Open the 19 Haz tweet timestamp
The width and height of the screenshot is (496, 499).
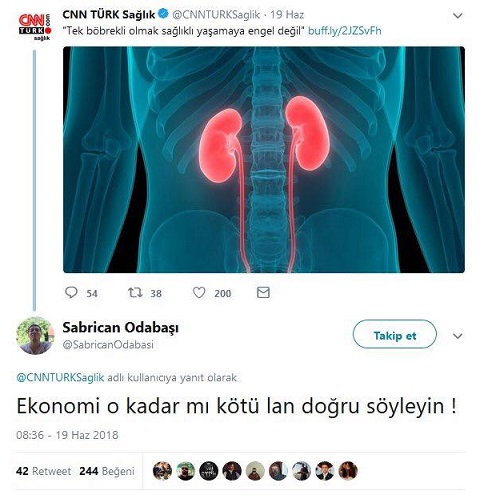point(287,15)
